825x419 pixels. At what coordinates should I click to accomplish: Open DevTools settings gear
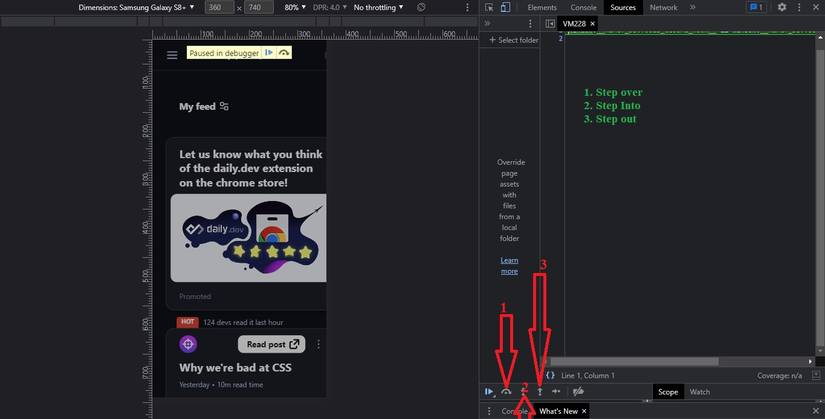(782, 7)
